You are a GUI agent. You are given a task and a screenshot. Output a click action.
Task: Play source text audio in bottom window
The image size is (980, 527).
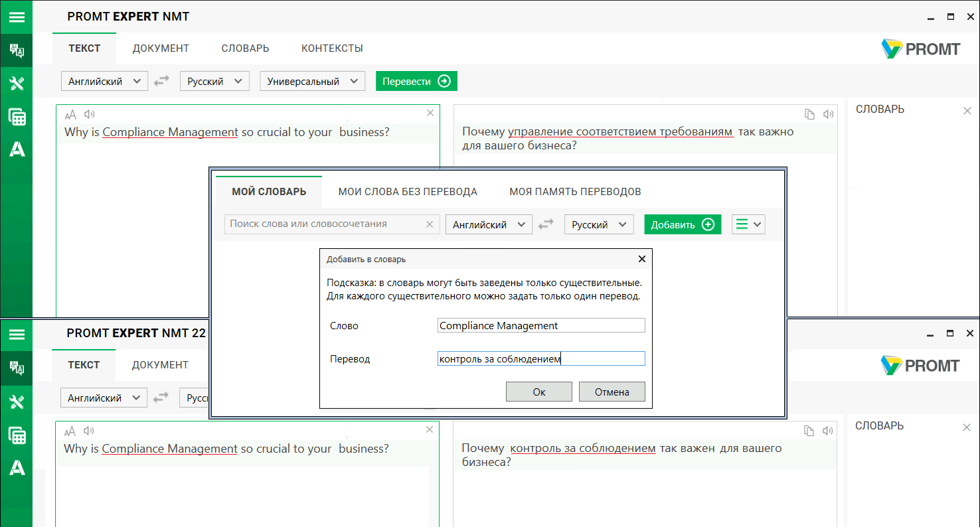(x=89, y=431)
